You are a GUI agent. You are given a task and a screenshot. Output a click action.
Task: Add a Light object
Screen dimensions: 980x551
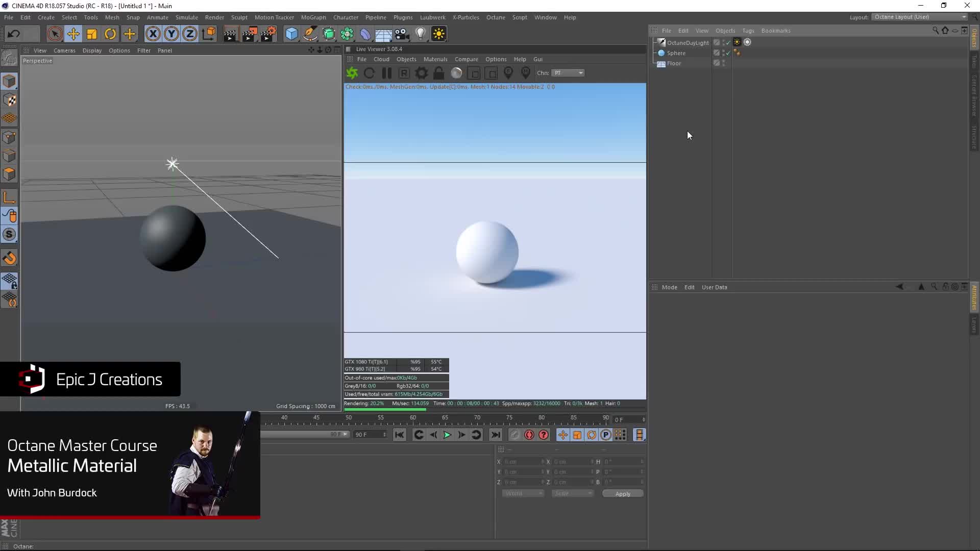421,34
